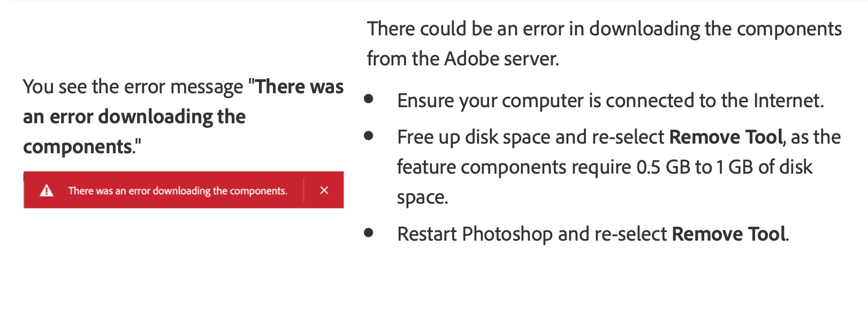Screen dimensions: 868x328
Task: Click the warning triangle icon in the red banner
Action: pyautogui.click(x=47, y=190)
